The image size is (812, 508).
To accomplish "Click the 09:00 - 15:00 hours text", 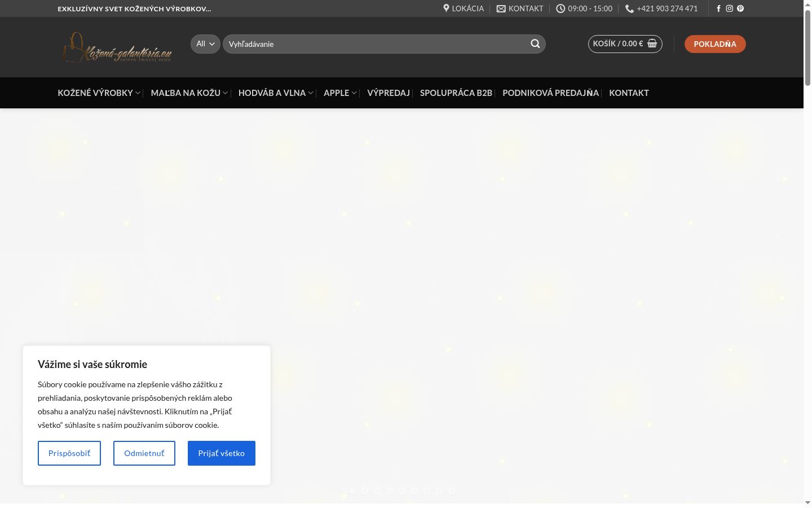I will pos(590,8).
